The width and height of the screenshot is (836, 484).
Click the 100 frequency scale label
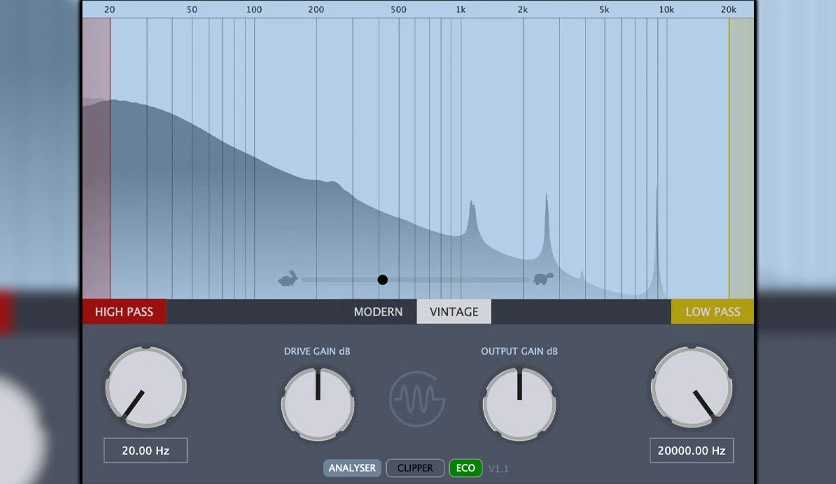pos(254,10)
